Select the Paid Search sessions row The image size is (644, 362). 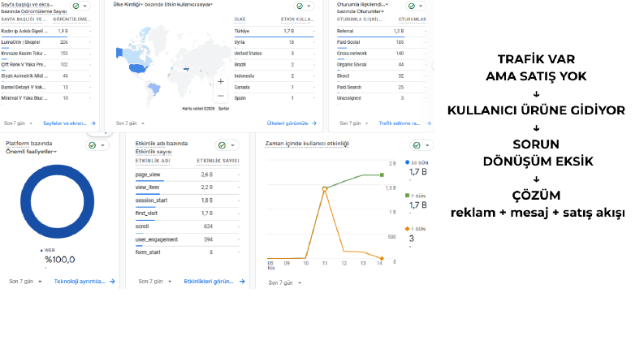382,87
